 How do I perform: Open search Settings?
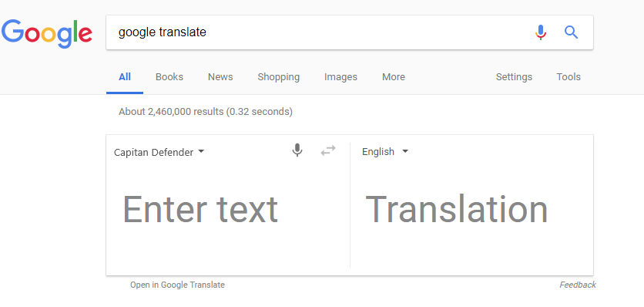click(x=514, y=77)
